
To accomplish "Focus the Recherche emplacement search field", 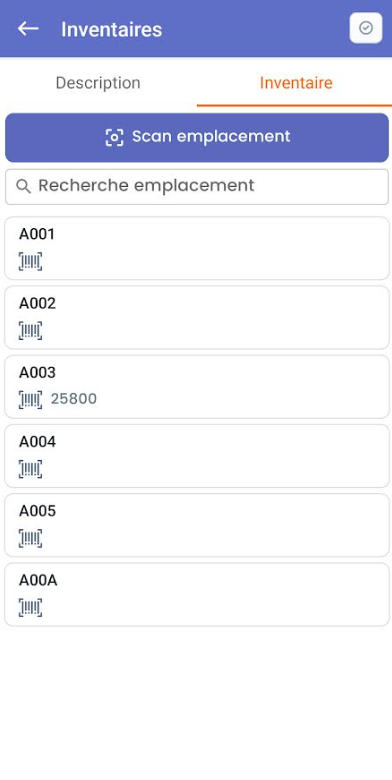I will click(196, 187).
